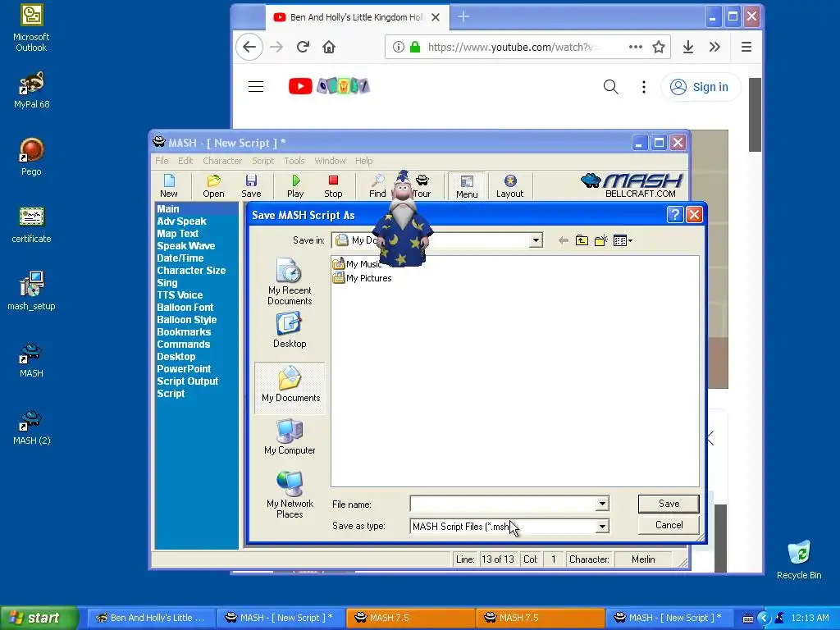Image resolution: width=840 pixels, height=630 pixels.
Task: Expand the Save as type dropdown arrow
Action: (602, 526)
